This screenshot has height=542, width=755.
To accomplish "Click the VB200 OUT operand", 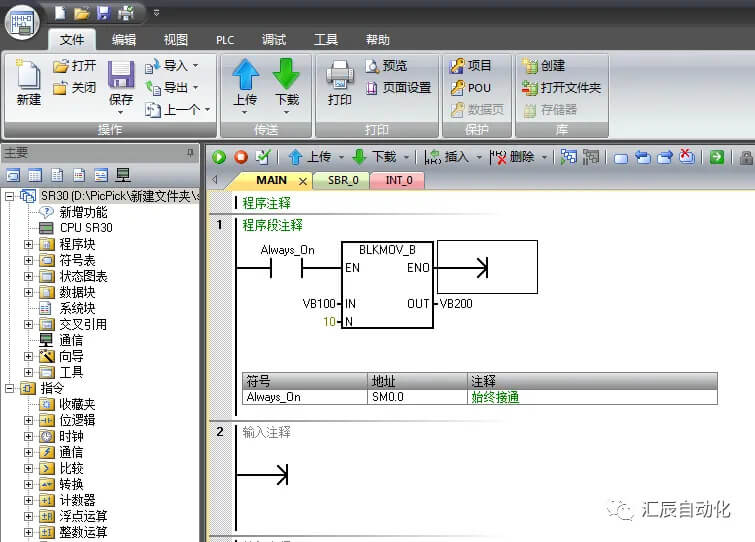I will [x=456, y=304].
